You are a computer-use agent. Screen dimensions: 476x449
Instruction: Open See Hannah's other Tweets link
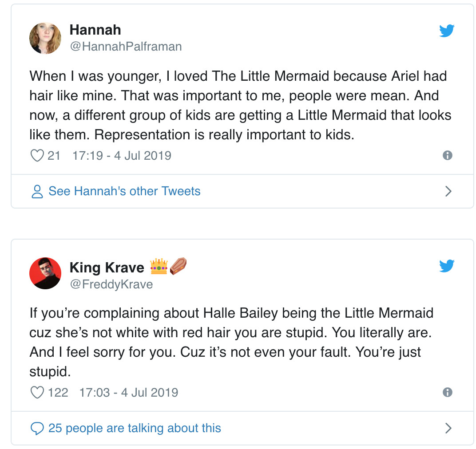point(124,191)
